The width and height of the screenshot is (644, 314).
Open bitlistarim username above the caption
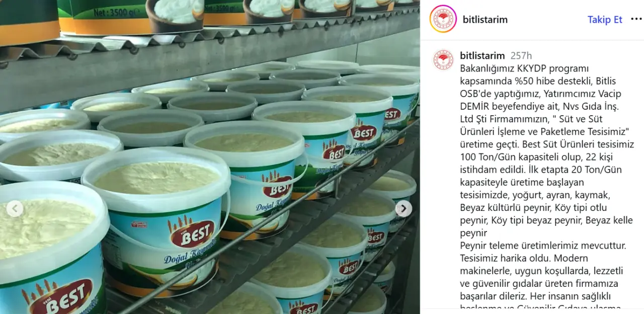coord(482,55)
